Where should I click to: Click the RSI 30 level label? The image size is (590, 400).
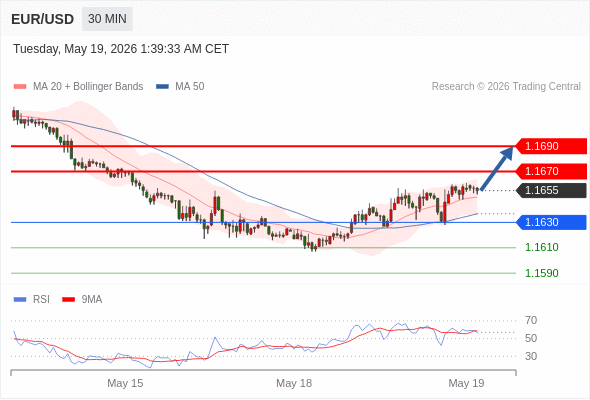click(531, 356)
